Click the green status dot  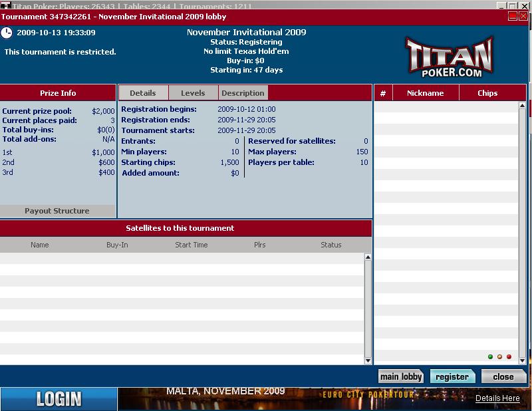(490, 356)
